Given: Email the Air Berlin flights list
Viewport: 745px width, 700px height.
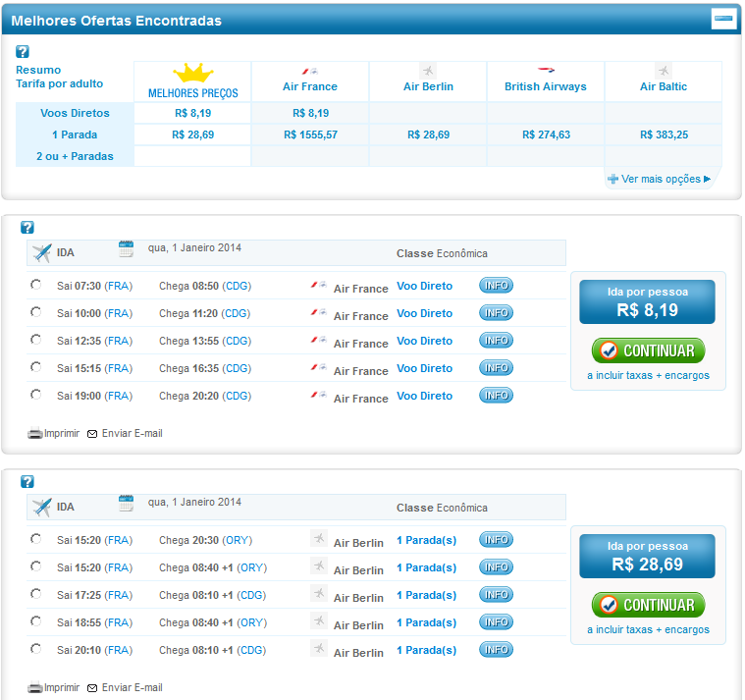Looking at the screenshot, I should (x=125, y=687).
